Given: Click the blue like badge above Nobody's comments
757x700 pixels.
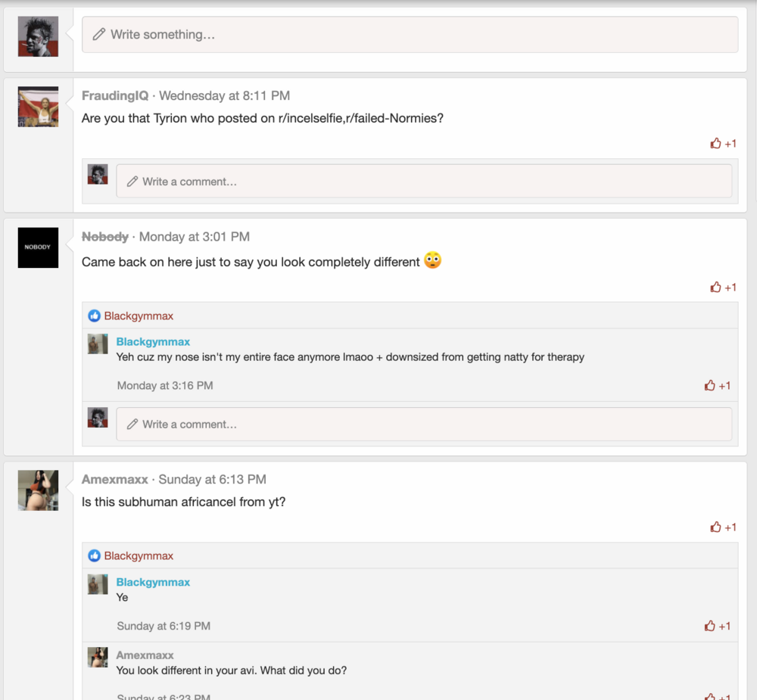Looking at the screenshot, I should pyautogui.click(x=94, y=316).
